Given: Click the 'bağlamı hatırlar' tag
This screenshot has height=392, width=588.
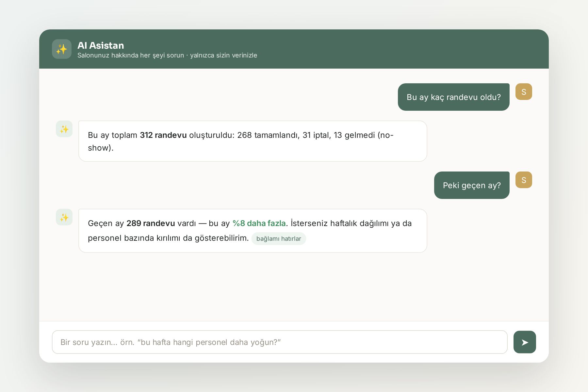Looking at the screenshot, I should (x=279, y=238).
